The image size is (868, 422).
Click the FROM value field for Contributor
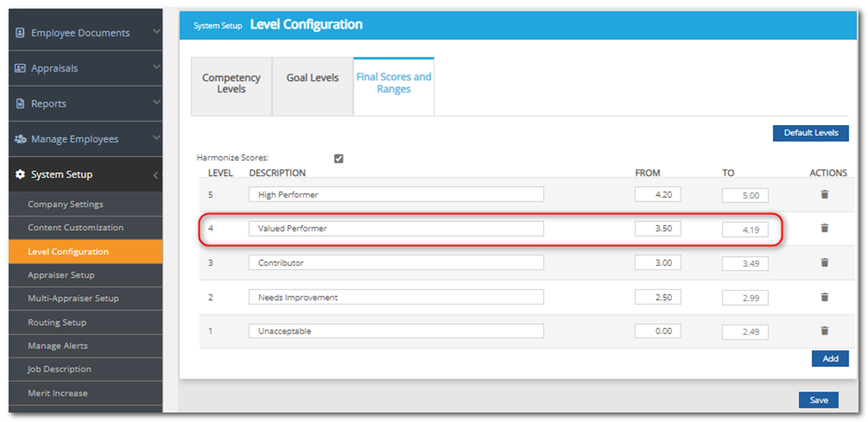[657, 263]
